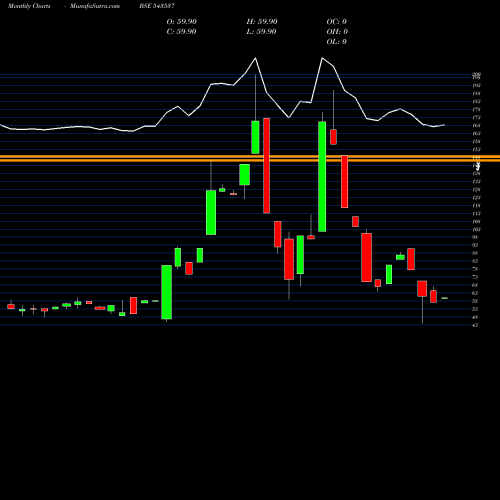Open the MunafaSutra.com label
Screen dimensions: 500x500
coord(95,6)
